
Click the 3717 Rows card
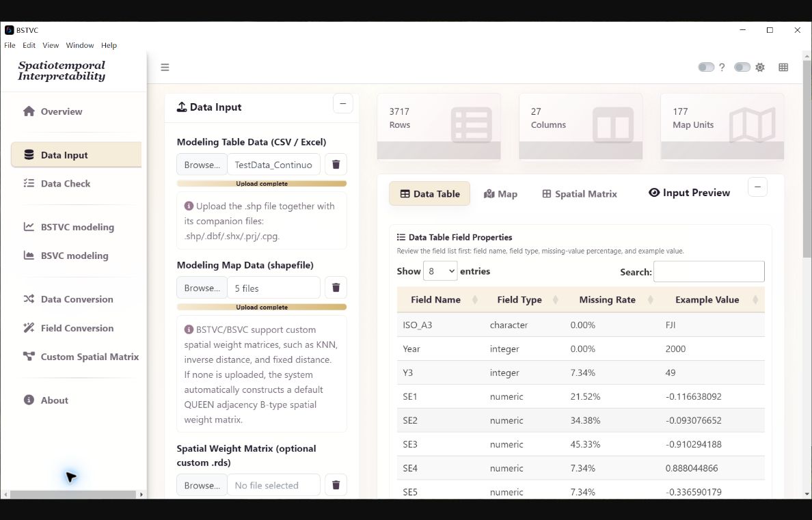point(439,126)
